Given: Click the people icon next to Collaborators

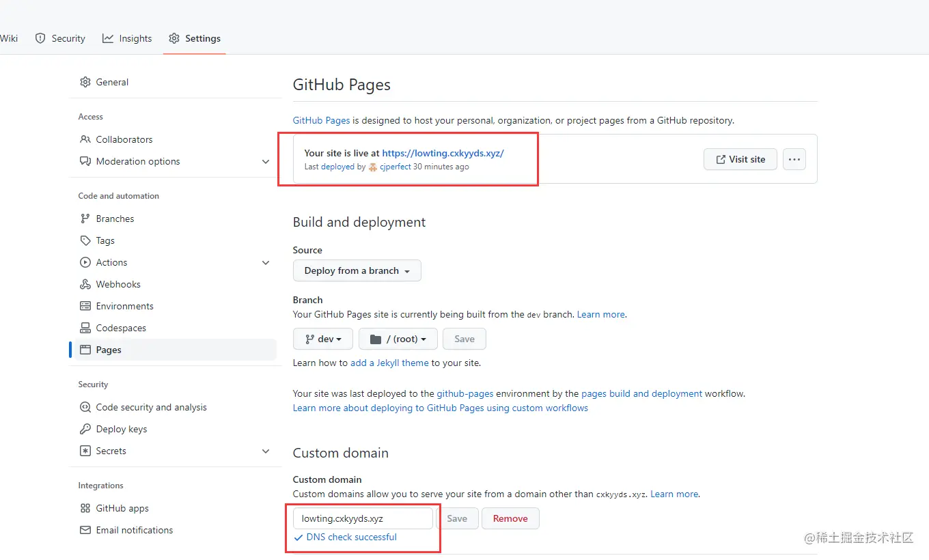Looking at the screenshot, I should 85,139.
